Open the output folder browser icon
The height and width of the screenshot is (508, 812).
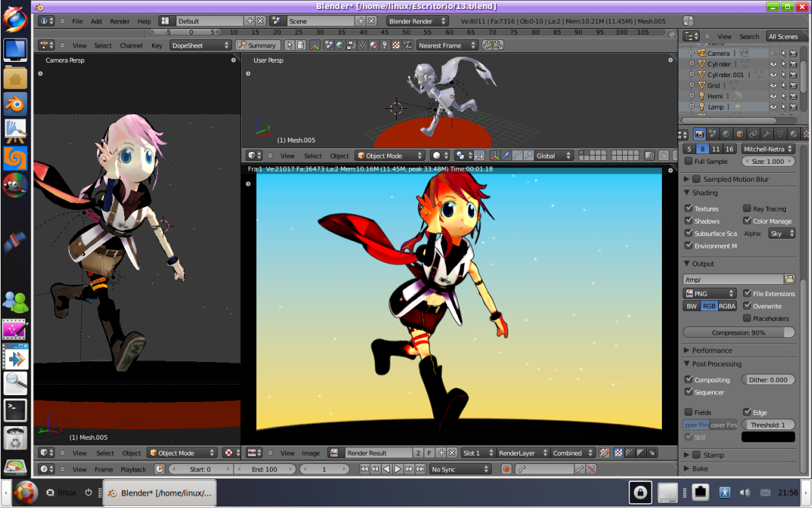789,279
